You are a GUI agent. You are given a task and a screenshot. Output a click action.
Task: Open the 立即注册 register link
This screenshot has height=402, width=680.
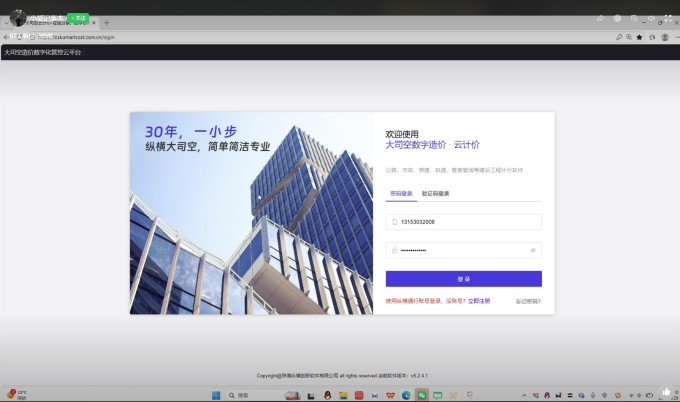pyautogui.click(x=479, y=301)
